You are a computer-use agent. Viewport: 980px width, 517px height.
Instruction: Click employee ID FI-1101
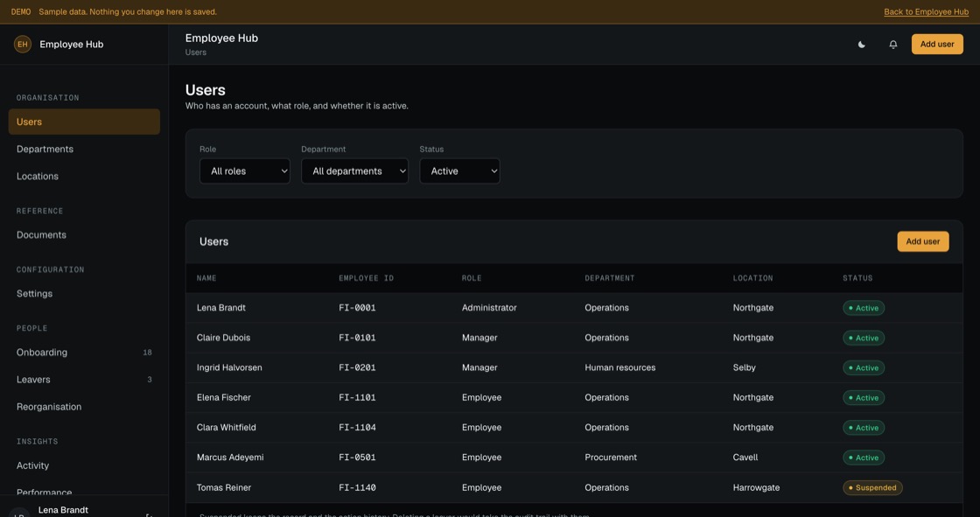point(357,398)
